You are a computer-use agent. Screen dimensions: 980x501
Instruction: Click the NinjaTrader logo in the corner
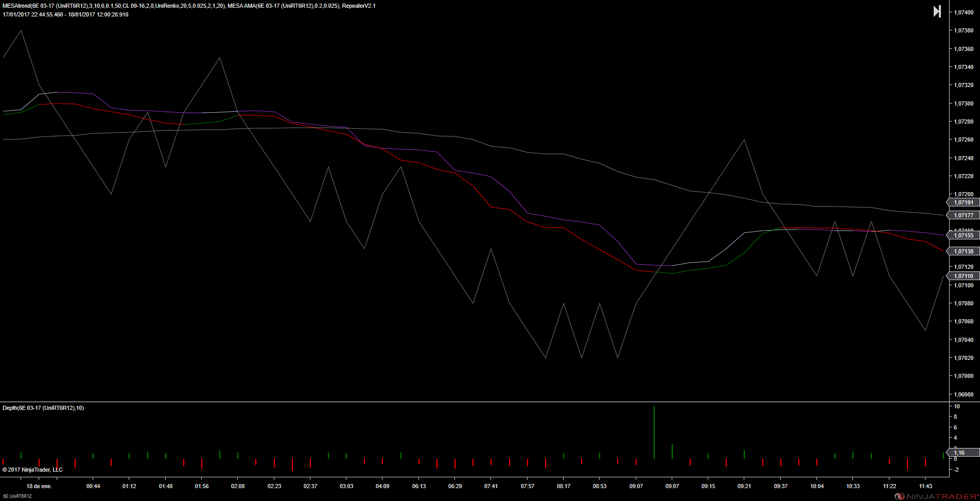click(937, 496)
